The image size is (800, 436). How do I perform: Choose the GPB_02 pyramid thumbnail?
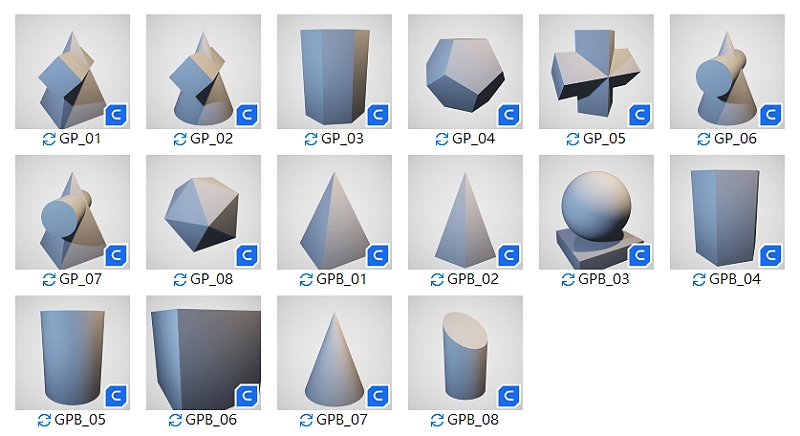coord(465,212)
